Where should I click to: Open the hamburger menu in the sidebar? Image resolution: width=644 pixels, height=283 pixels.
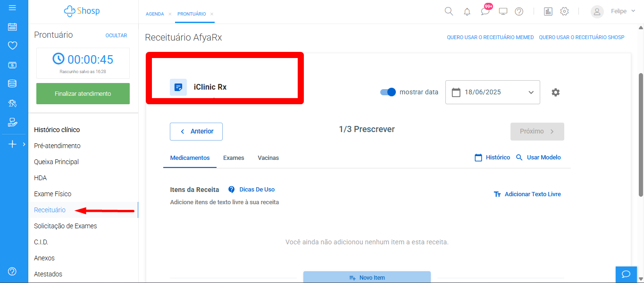[x=12, y=8]
